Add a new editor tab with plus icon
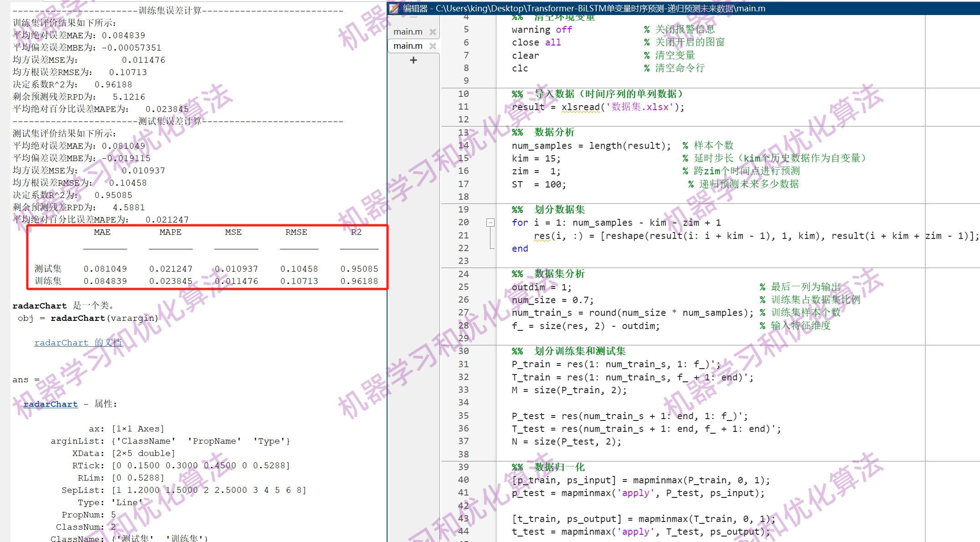The width and height of the screenshot is (980, 542). (413, 60)
